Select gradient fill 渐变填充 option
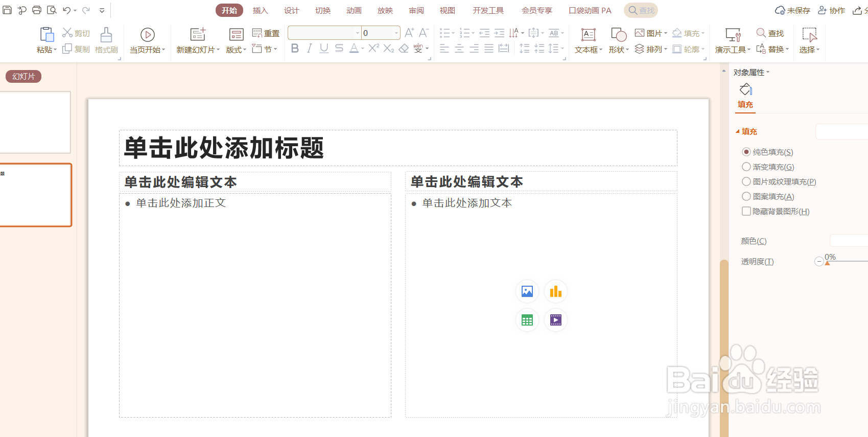 (768, 167)
